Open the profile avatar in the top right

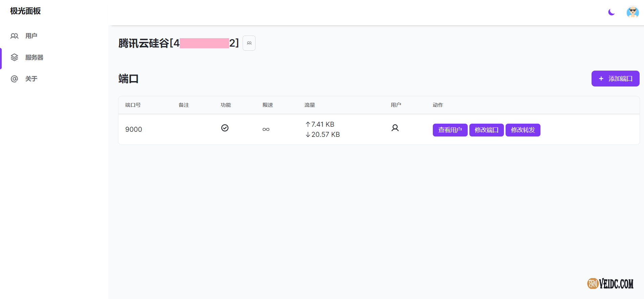632,12
